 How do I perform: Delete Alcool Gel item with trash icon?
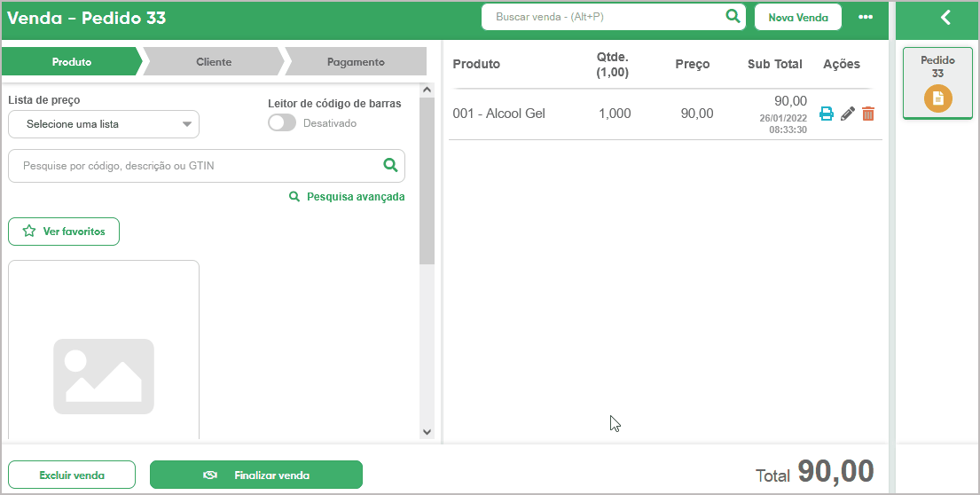(x=868, y=114)
